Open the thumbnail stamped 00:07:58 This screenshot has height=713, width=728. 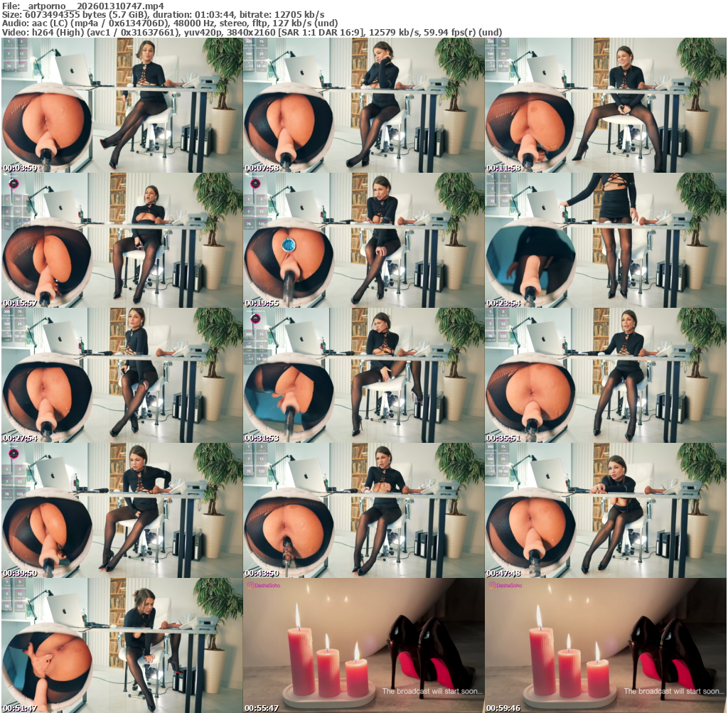363,105
